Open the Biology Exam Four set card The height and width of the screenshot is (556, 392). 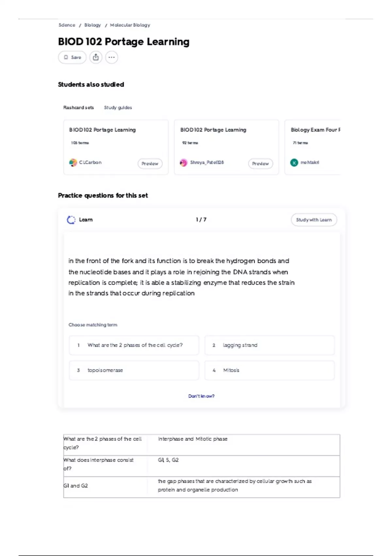point(313,147)
